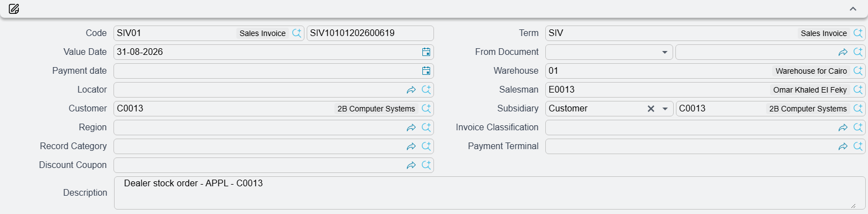
Task: Click '2B Computer Systems' tag in Customer field
Action: click(x=376, y=109)
